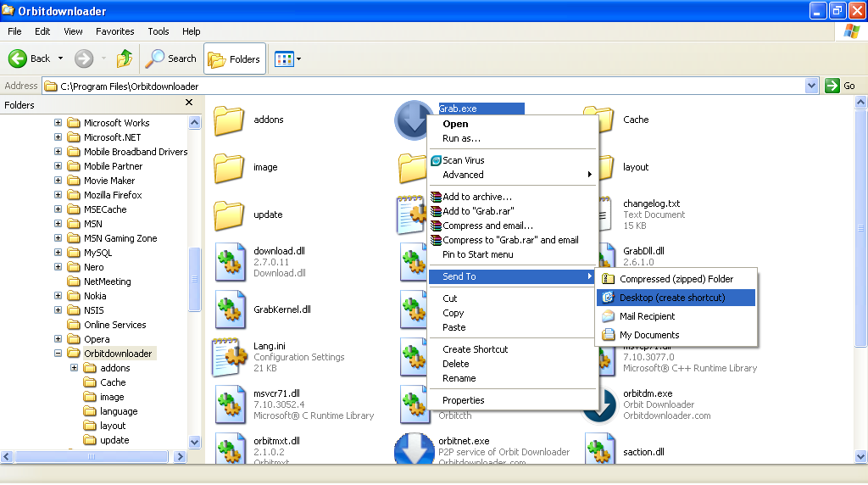The image size is (868, 485).
Task: Expand Nero tree node
Action: pos(58,267)
